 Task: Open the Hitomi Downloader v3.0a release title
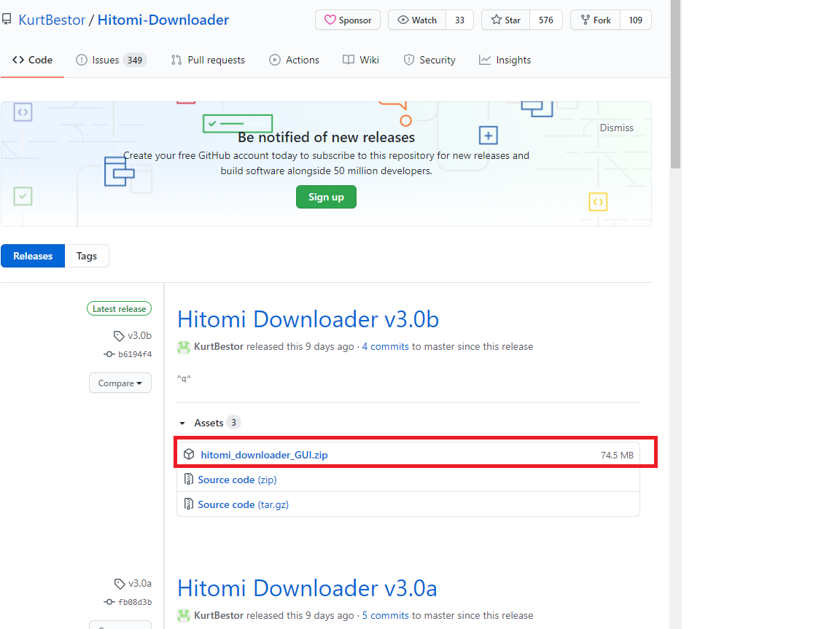[307, 588]
